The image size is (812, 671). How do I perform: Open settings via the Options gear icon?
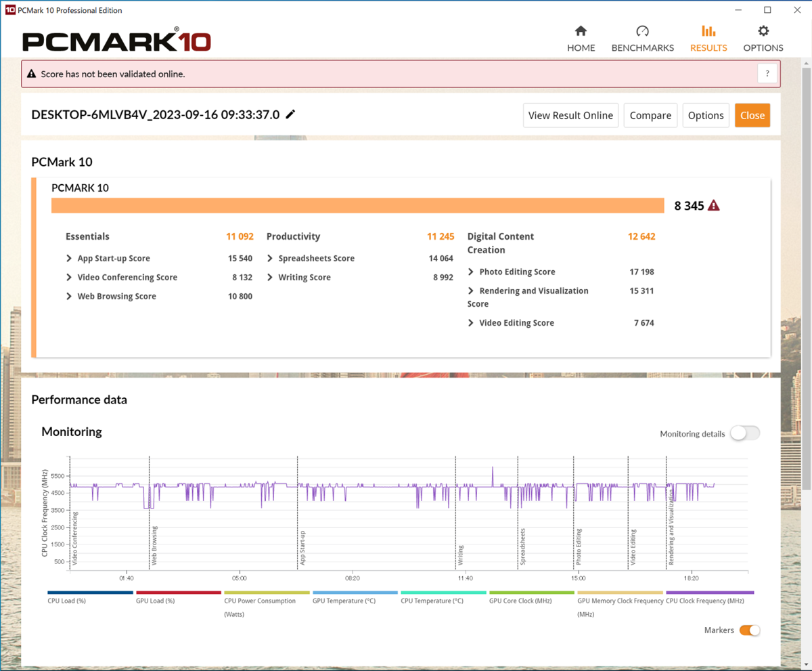(763, 30)
